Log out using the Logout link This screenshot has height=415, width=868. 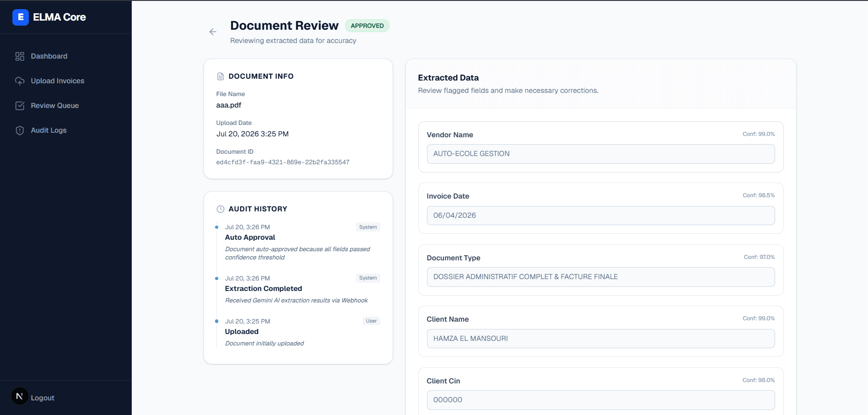point(43,398)
